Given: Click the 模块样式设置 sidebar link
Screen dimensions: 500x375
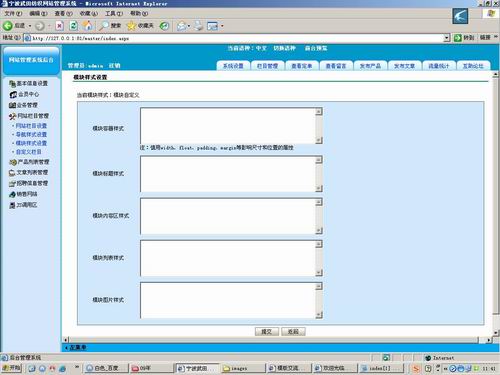Looking at the screenshot, I should [31, 143].
